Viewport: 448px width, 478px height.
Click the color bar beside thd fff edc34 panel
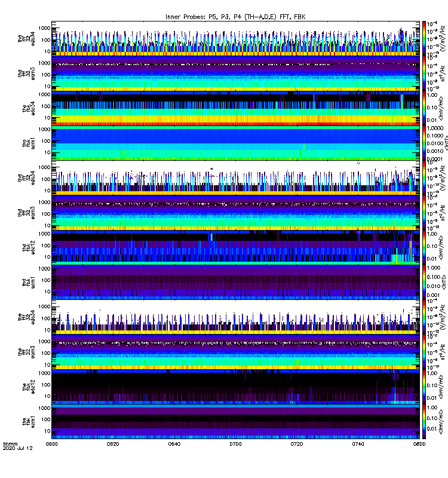pos(424,177)
